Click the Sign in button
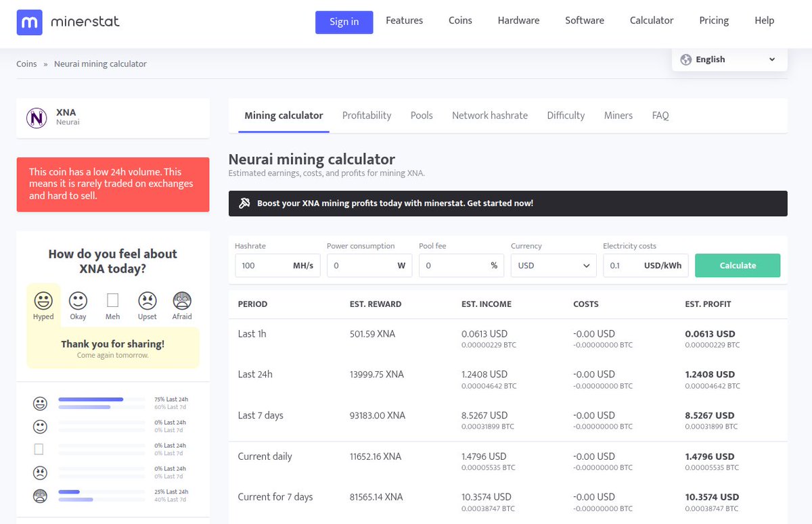Viewport: 812px width, 524px height. 344,22
